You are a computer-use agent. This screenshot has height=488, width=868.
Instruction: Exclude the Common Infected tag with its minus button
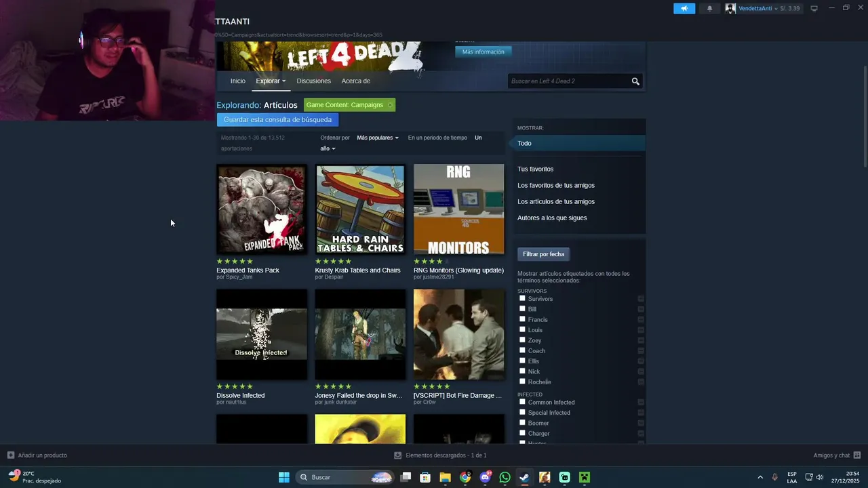(x=641, y=403)
